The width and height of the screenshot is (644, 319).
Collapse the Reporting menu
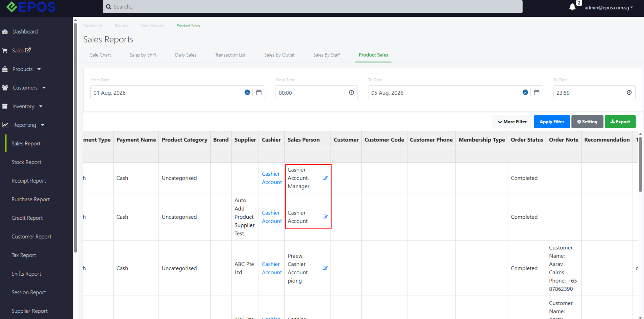tap(29, 125)
